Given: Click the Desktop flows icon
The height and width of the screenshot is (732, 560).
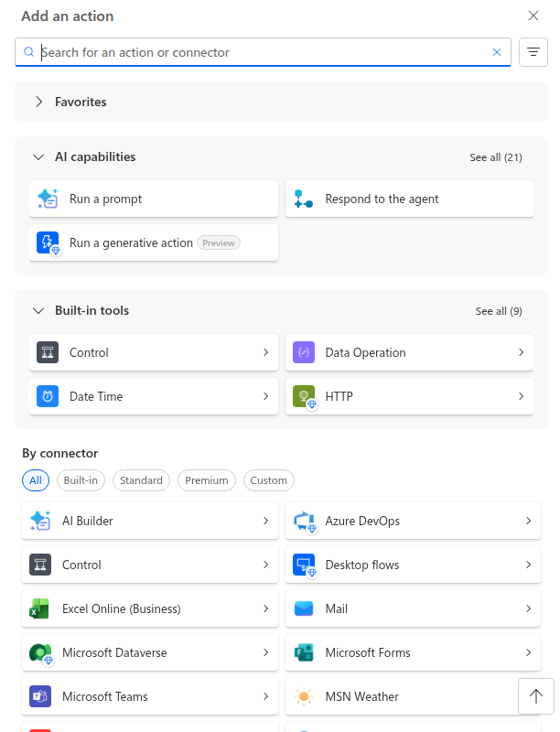Looking at the screenshot, I should point(305,565).
